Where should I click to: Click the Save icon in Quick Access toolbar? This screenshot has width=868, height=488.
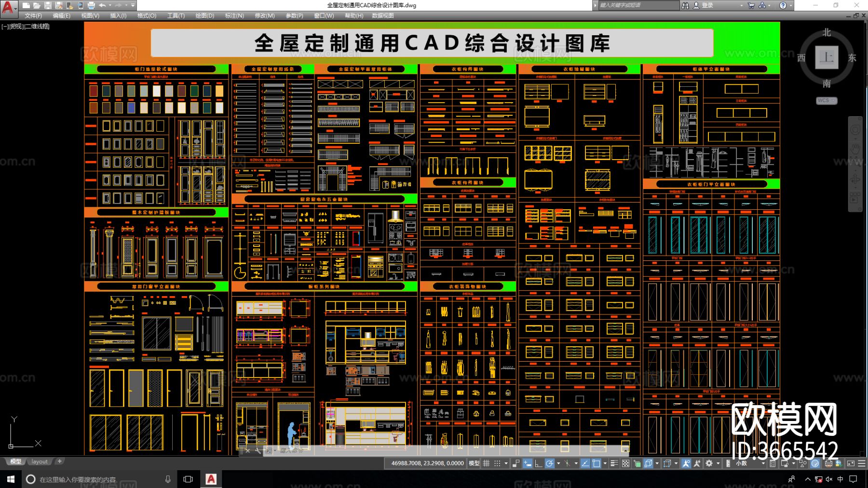tap(48, 5)
